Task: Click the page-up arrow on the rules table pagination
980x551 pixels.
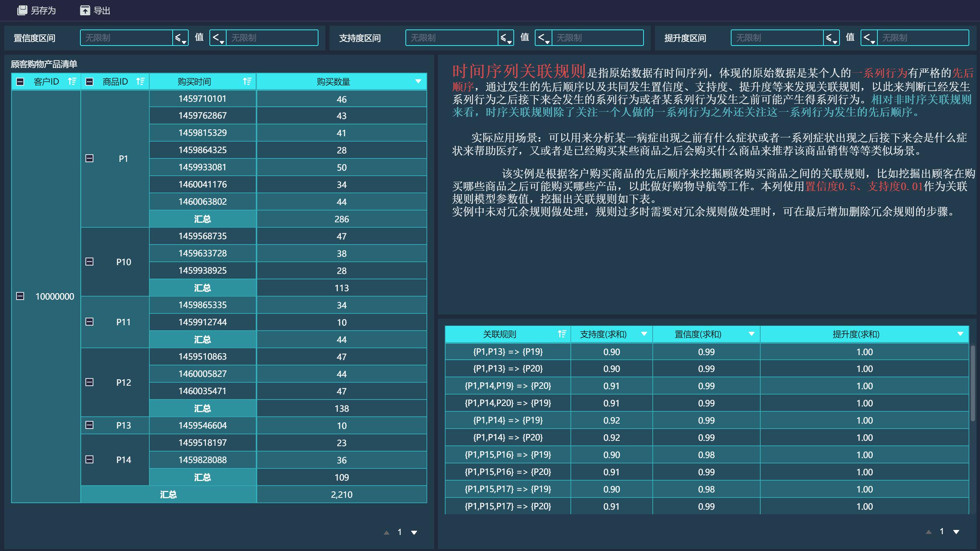Action: tap(928, 531)
